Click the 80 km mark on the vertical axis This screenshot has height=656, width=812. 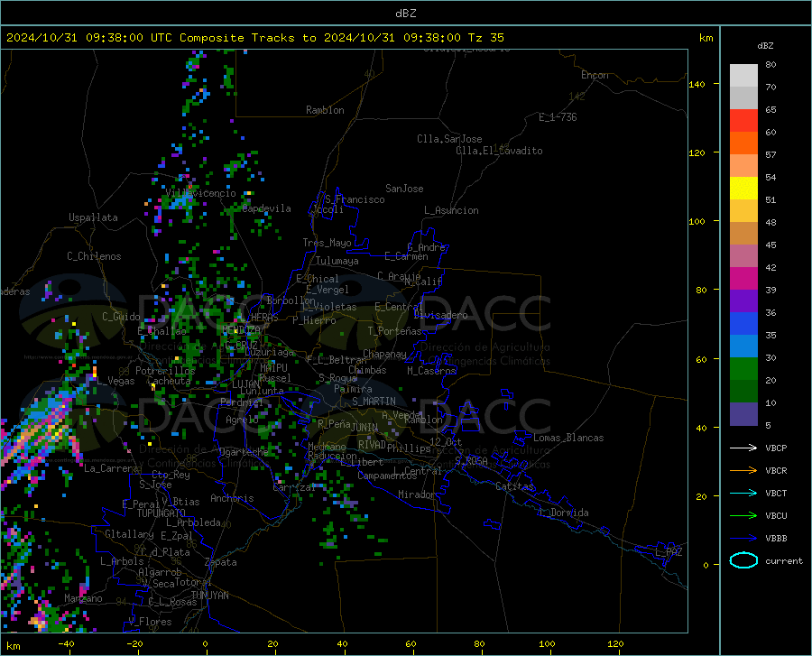click(x=701, y=290)
